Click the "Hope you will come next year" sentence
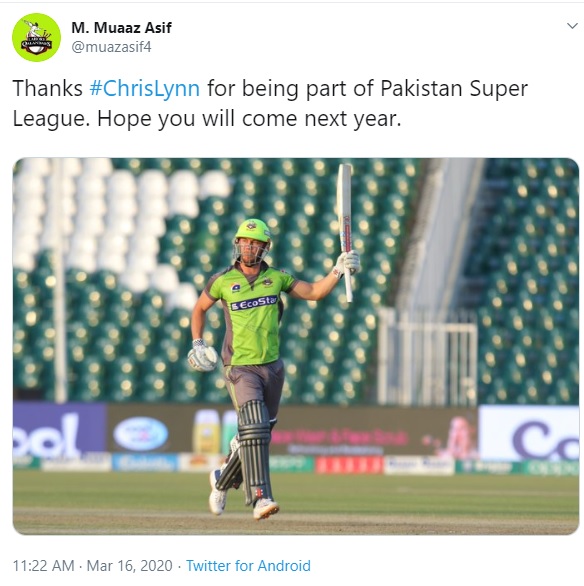Image resolution: width=584 pixels, height=586 pixels. [x=249, y=119]
